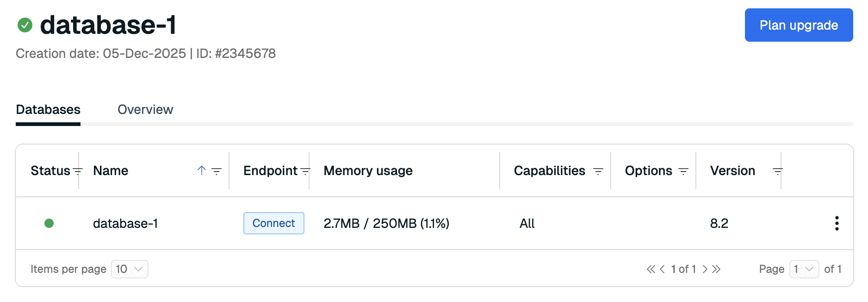Open the Version column filter

click(777, 171)
